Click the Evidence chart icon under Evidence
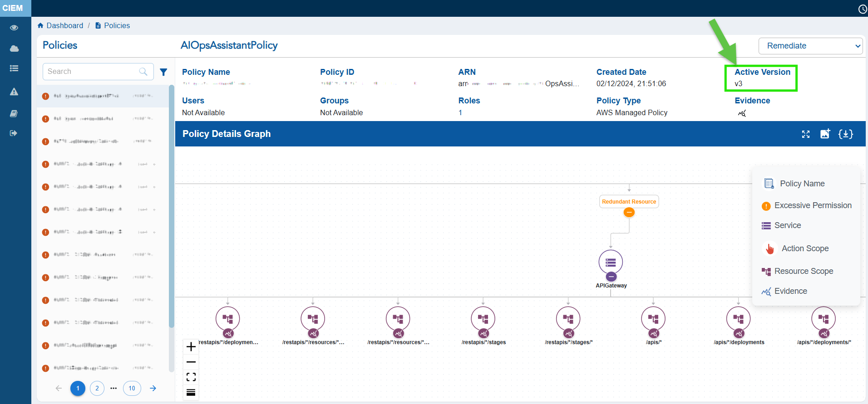Screen dimensions: 868x404 (x=742, y=113)
